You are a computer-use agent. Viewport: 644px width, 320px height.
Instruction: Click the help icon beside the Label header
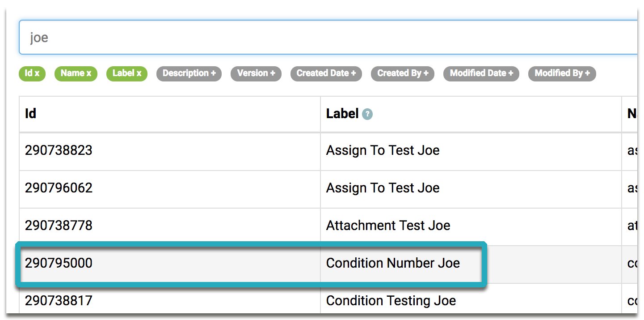366,114
